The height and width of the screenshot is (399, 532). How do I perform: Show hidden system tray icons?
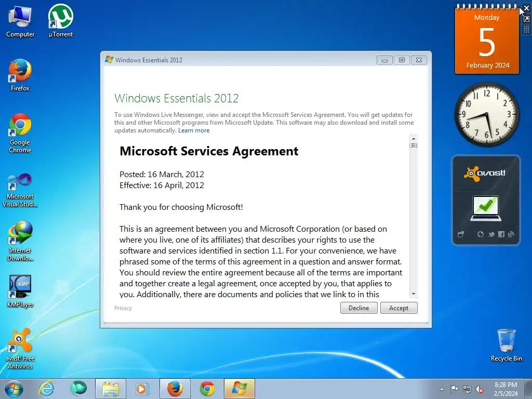442,389
